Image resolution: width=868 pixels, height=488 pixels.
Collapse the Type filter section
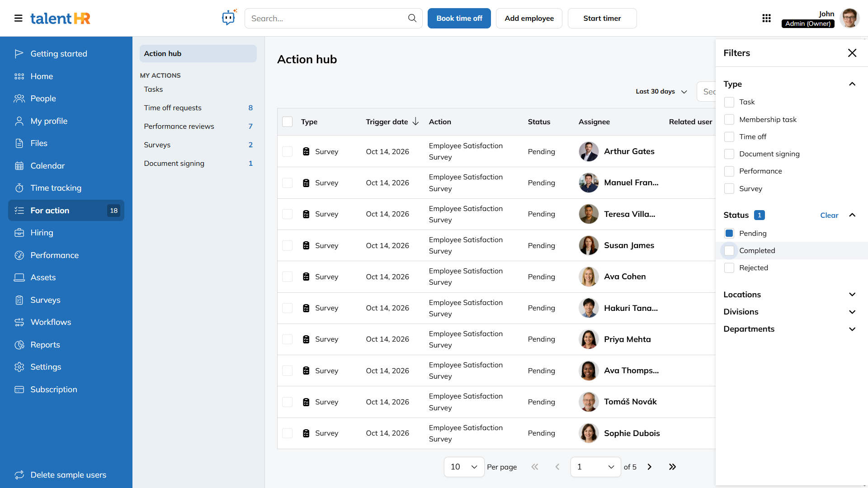click(852, 84)
